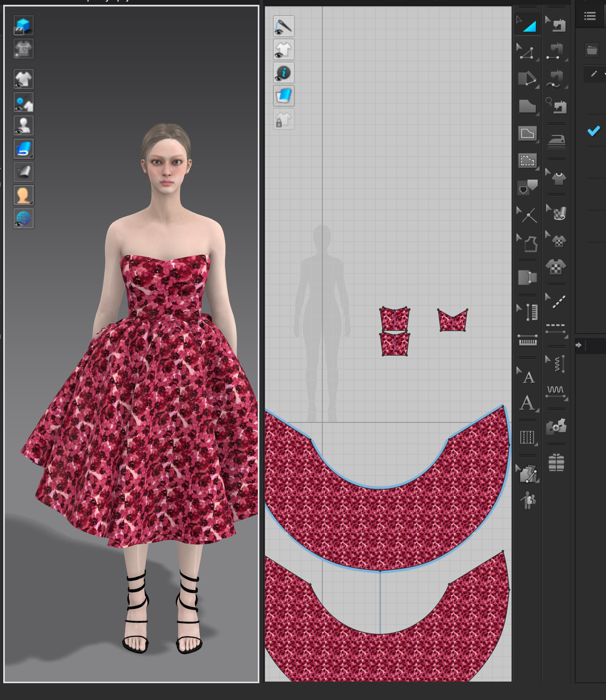The width and height of the screenshot is (606, 700).
Task: Select the strapless front bodice pattern piece
Action: point(395,319)
